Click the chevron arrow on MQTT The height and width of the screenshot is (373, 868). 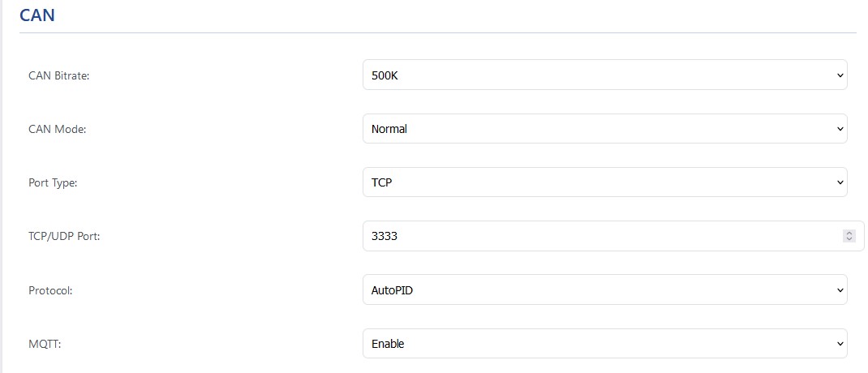click(840, 344)
